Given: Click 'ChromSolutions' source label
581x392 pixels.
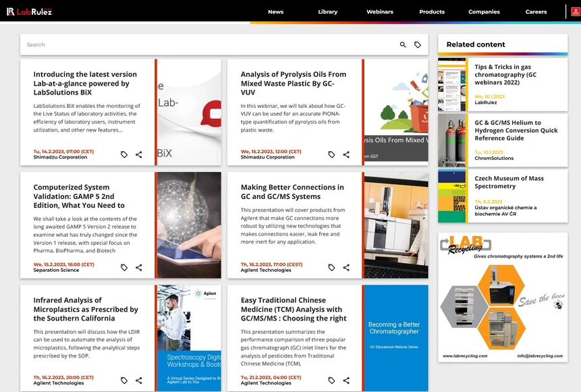Looking at the screenshot, I should pyautogui.click(x=494, y=158).
